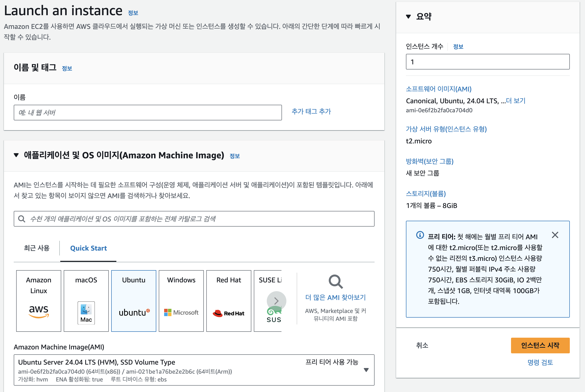Click 소프트웨어 이미지(AMI) summary link

[x=439, y=89]
